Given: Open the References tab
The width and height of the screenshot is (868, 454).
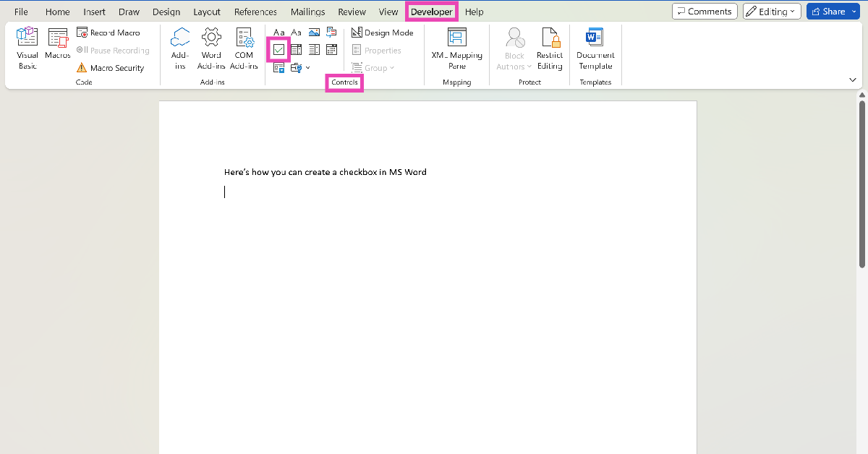Looking at the screenshot, I should click(x=255, y=12).
